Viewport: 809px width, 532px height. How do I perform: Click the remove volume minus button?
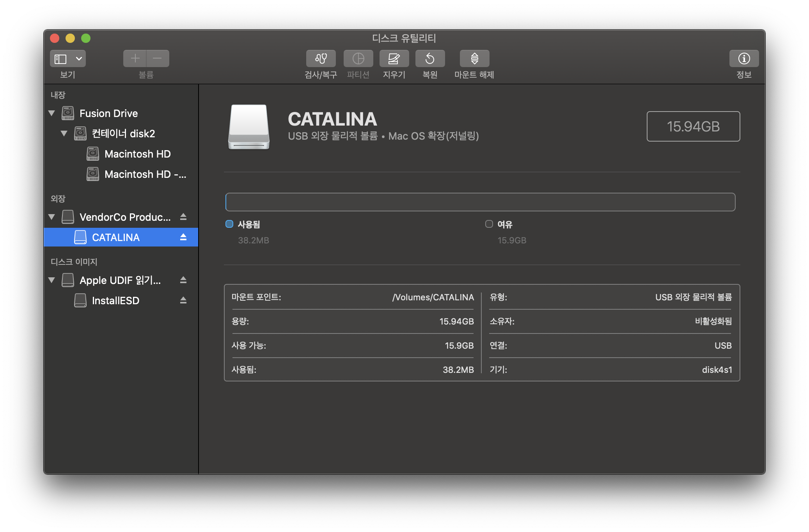[x=158, y=59]
